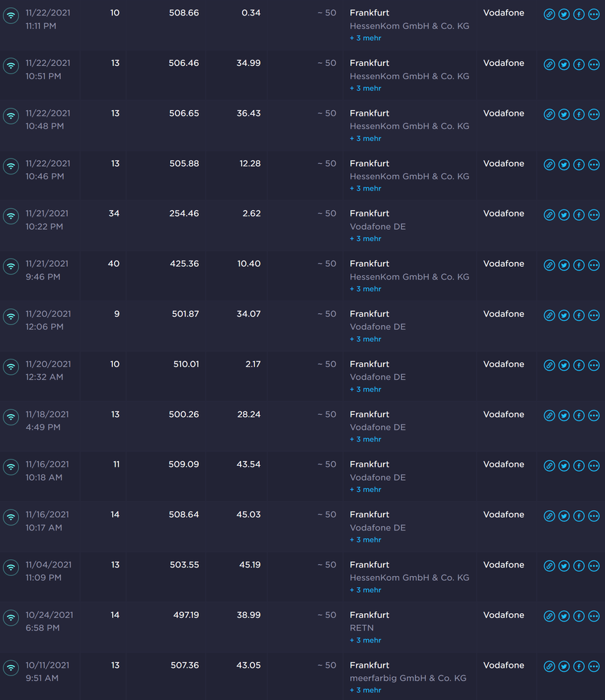The image size is (605, 700).
Task: Expand '+ 3 mehr' in 11/04/2021 11:09 PM row
Action: tap(366, 590)
